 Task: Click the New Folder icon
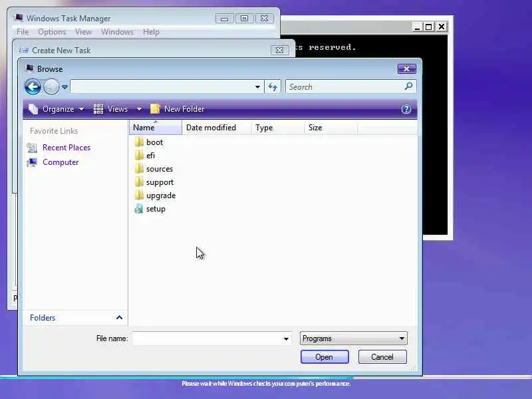click(155, 109)
